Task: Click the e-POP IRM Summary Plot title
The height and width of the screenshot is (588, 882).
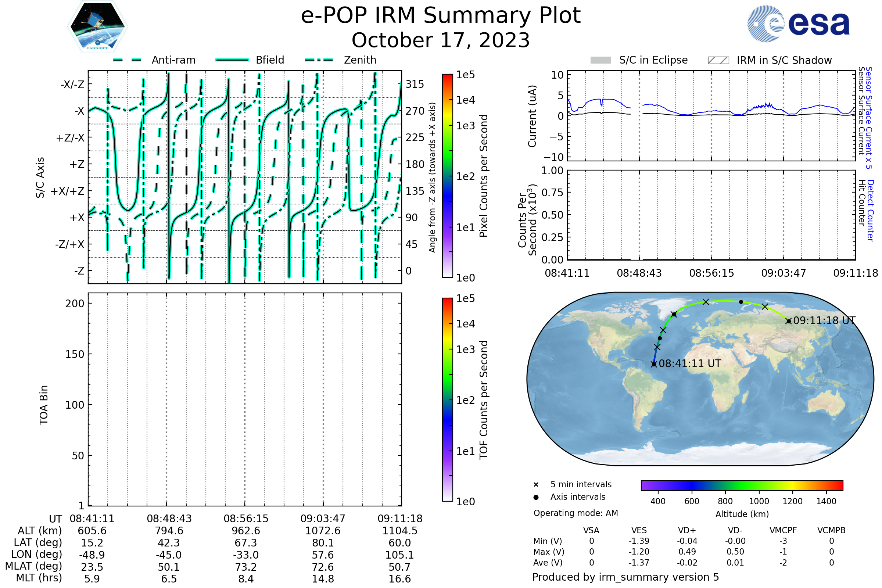Action: point(441,16)
